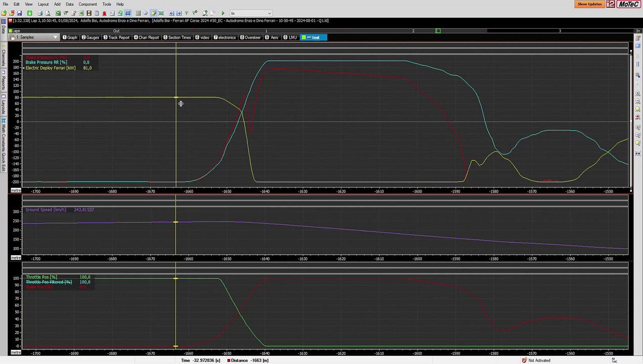This screenshot has height=364, width=643.
Task: Select Ground Speed channel legend
Action: pyautogui.click(x=45, y=209)
